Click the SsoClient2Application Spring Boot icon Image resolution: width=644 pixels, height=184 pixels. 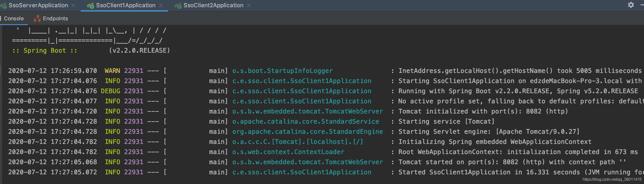point(178,6)
